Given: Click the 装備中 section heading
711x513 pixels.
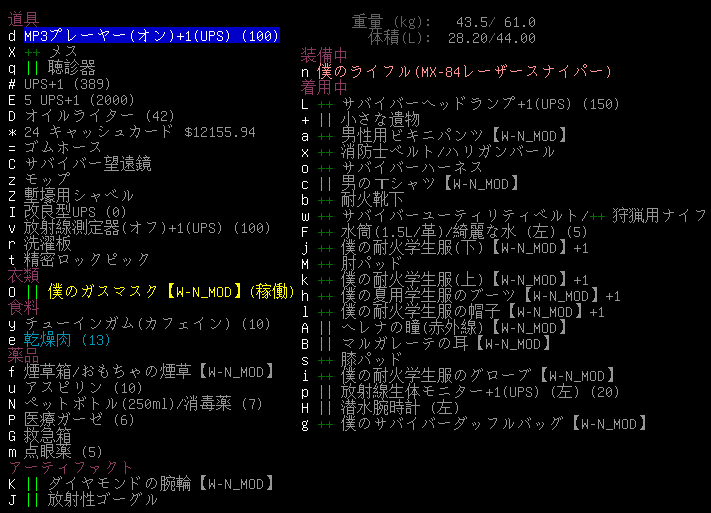Looking at the screenshot, I should pyautogui.click(x=324, y=55).
